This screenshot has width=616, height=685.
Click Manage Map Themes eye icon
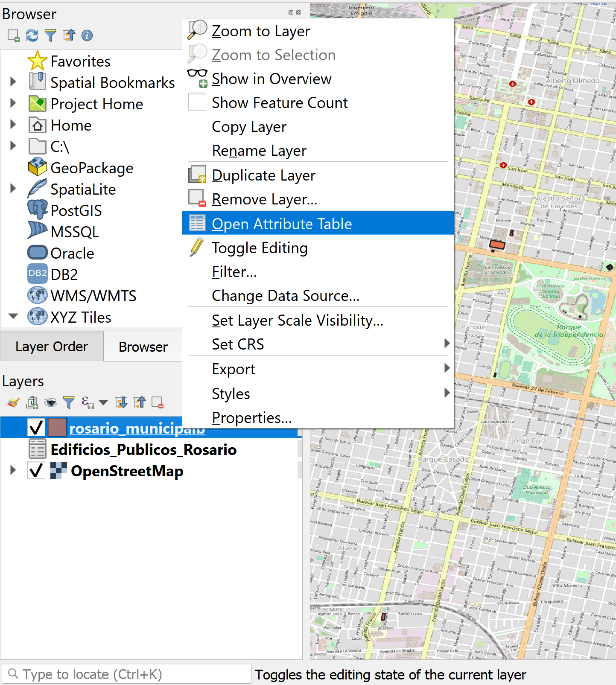pos(50,402)
